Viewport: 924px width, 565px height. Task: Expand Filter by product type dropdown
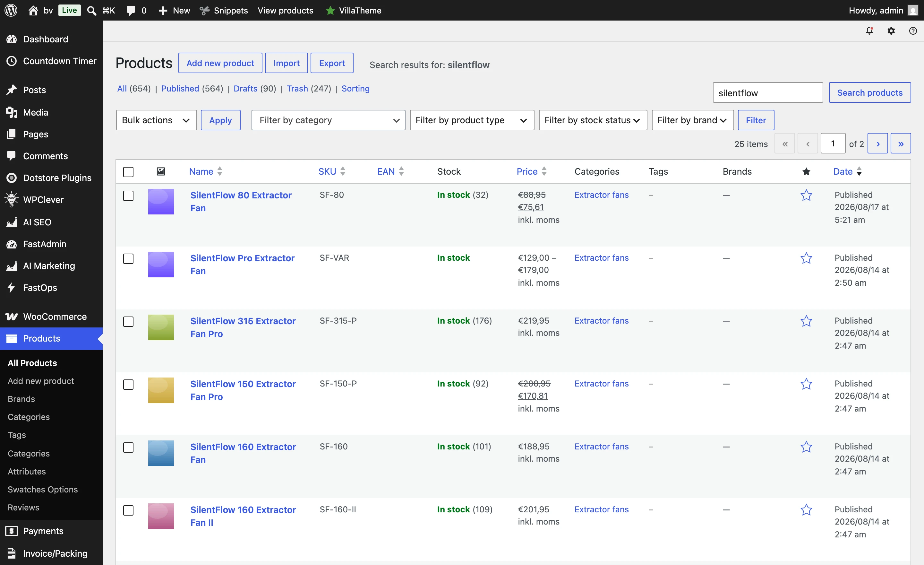[x=472, y=120]
